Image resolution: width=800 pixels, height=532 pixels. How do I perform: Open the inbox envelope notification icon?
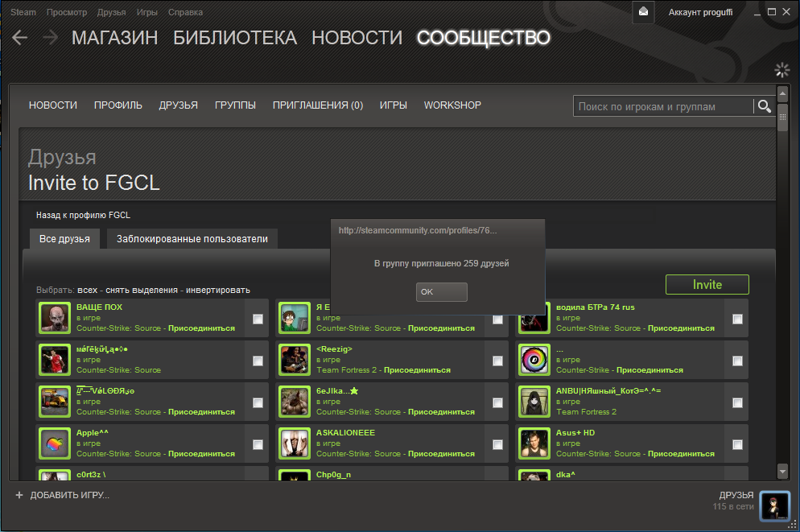643,12
